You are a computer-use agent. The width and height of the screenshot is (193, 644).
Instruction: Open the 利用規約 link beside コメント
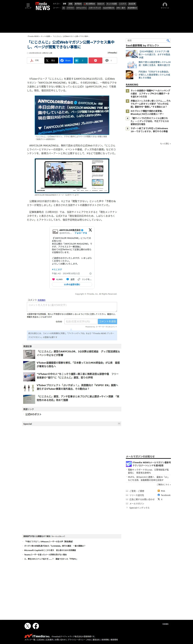42,300
